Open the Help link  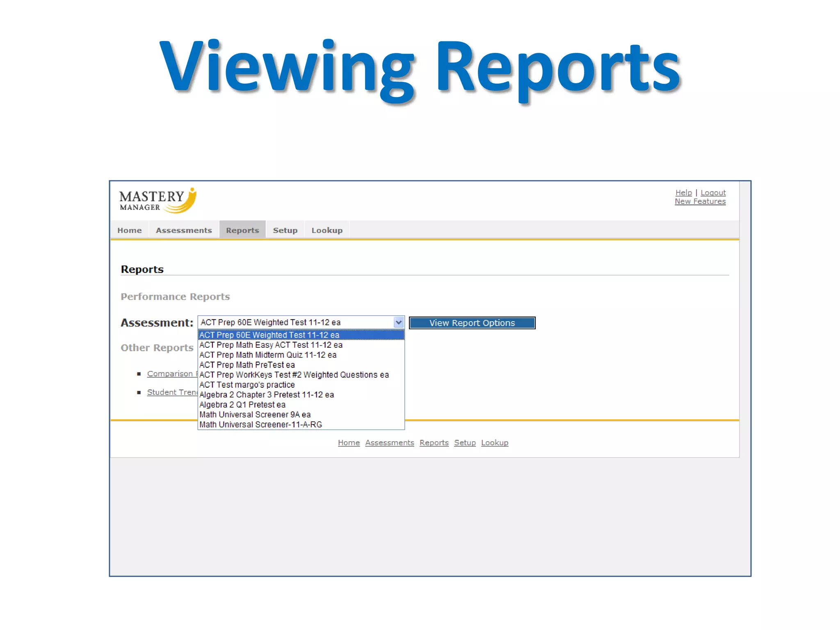point(683,192)
